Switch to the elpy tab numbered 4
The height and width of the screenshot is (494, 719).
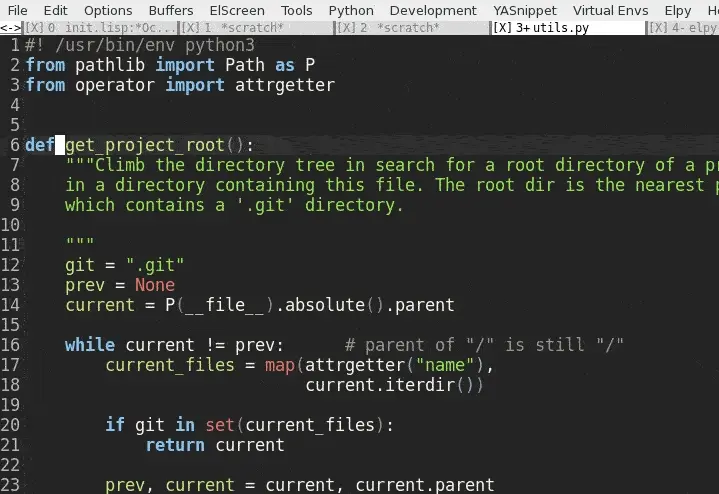pos(696,28)
